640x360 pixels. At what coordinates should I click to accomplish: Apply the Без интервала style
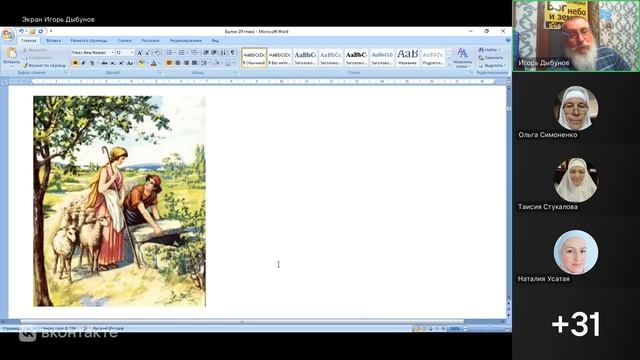tap(280, 58)
